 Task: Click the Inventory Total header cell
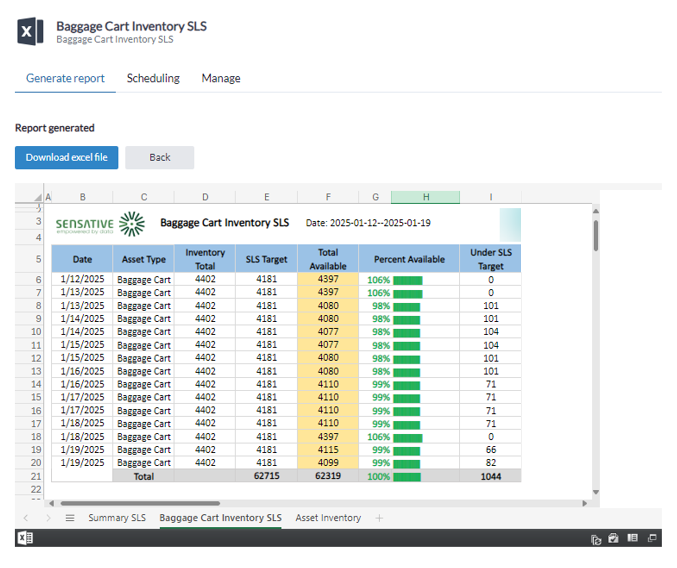[205, 259]
